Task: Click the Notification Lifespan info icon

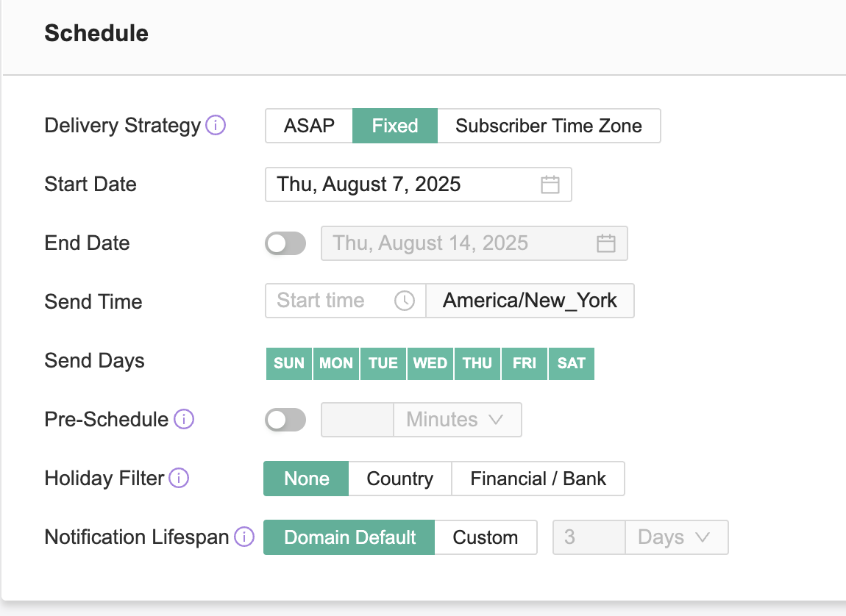Action: coord(244,537)
